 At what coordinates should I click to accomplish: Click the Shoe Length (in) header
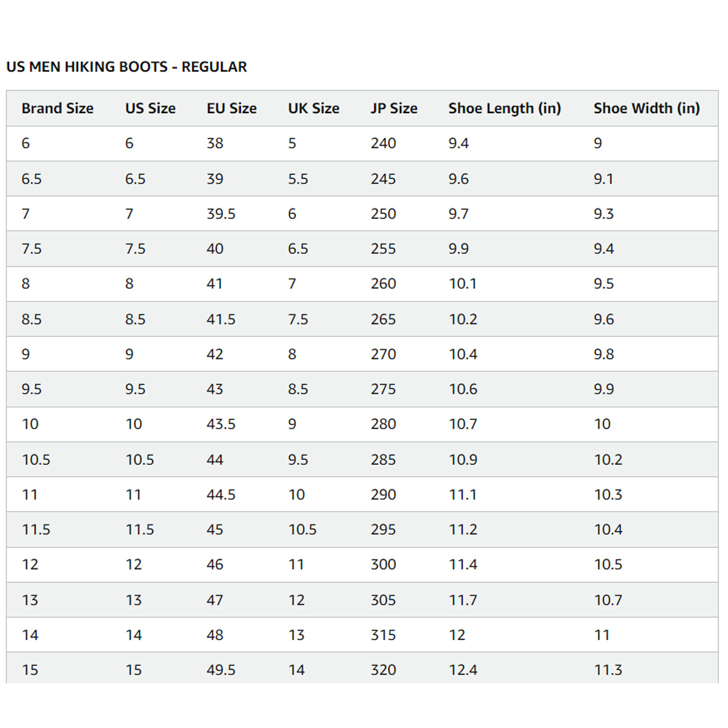click(504, 108)
